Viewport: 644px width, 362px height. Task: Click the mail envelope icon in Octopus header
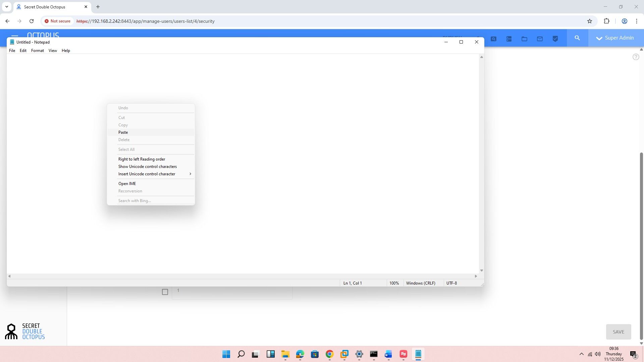tap(540, 39)
